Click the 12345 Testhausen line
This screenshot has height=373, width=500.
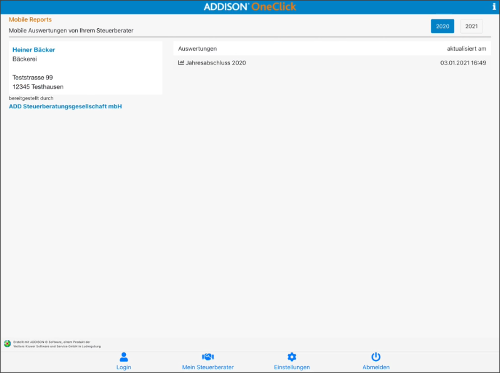click(x=38, y=87)
